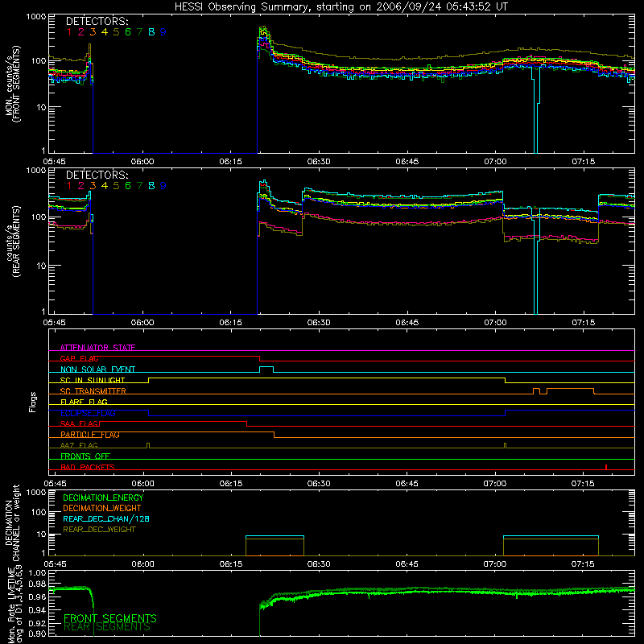Click 07:00 tick under rear segments plot
This screenshot has height=644, width=644.
coord(495,323)
